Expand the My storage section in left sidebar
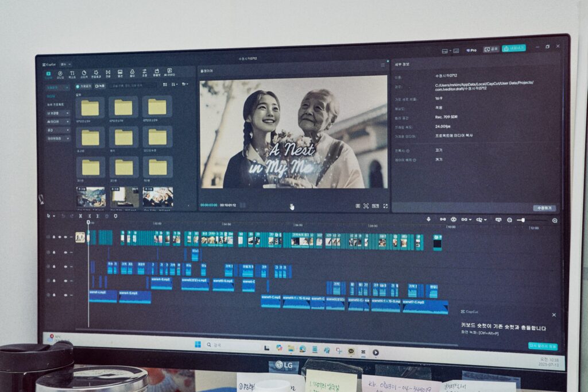The image size is (588, 392). coord(58,113)
